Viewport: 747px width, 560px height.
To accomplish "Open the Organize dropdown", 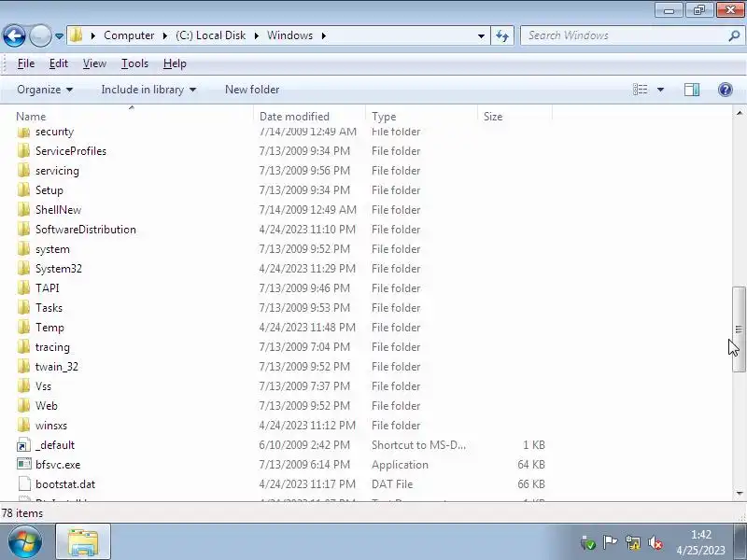I will [x=45, y=90].
